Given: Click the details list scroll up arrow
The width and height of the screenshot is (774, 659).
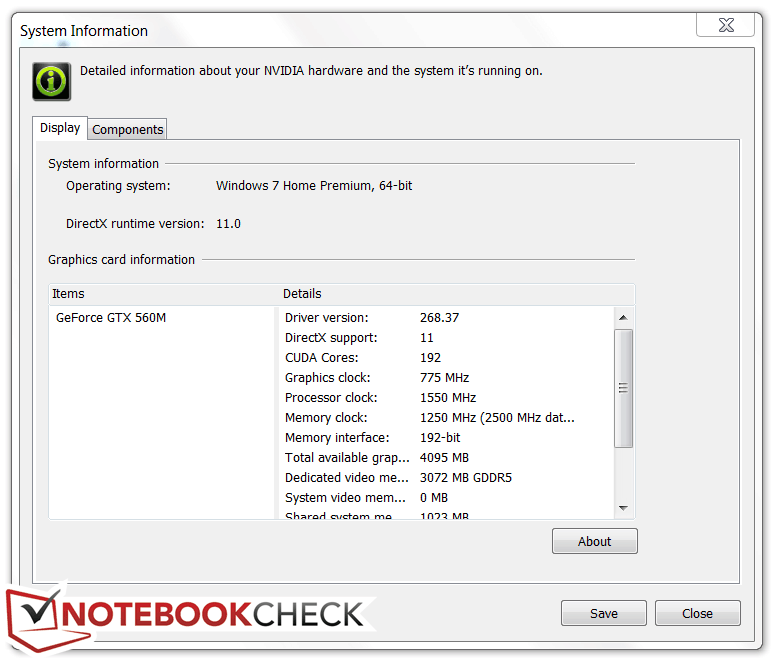Looking at the screenshot, I should [623, 317].
